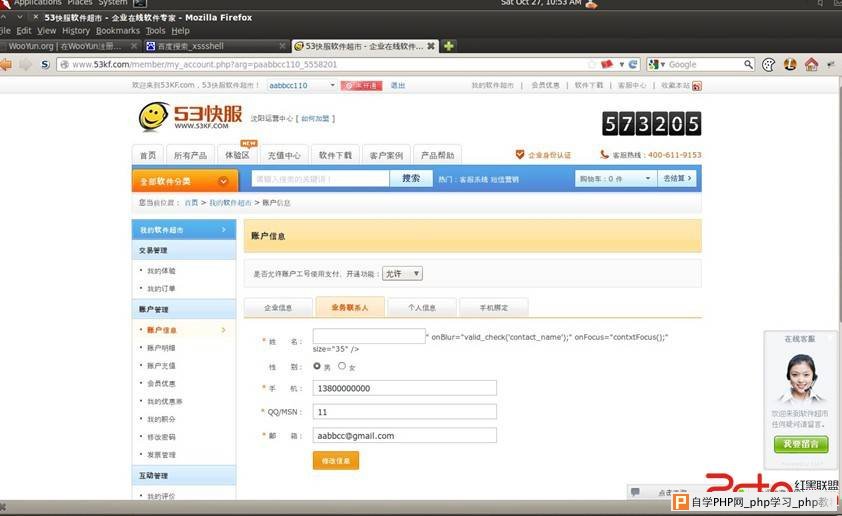Open the 软件下载 navigation tab

[x=335, y=155]
